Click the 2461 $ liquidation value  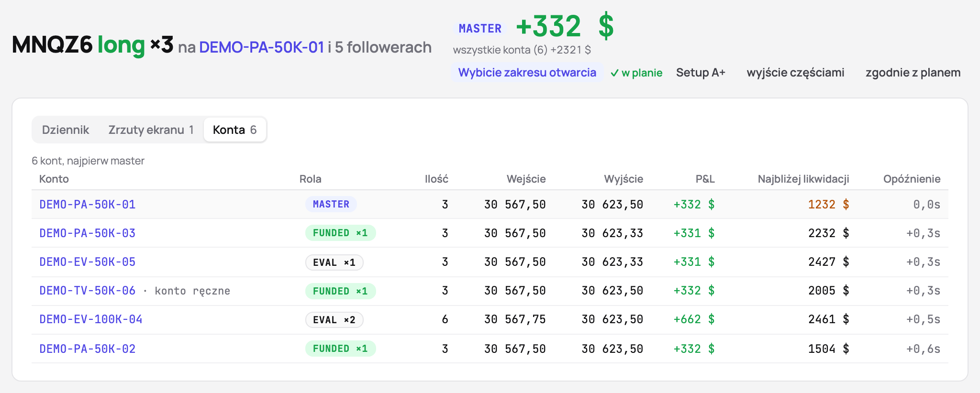coord(829,319)
